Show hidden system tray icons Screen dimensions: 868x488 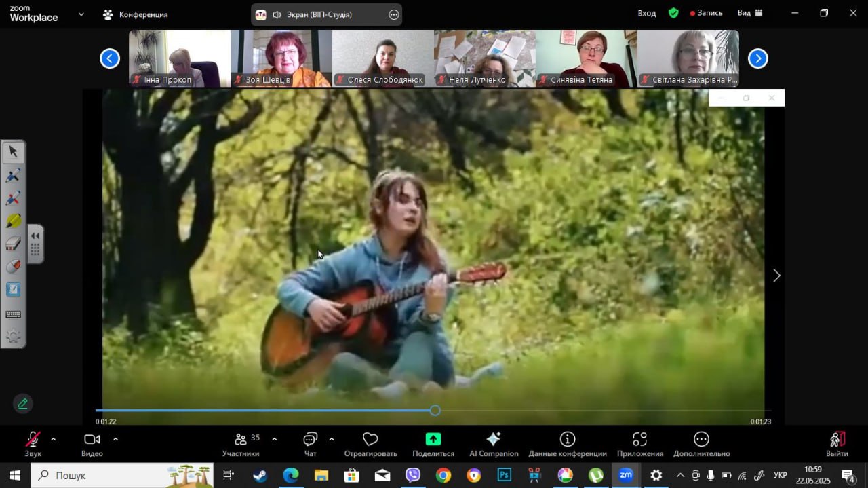tap(680, 475)
